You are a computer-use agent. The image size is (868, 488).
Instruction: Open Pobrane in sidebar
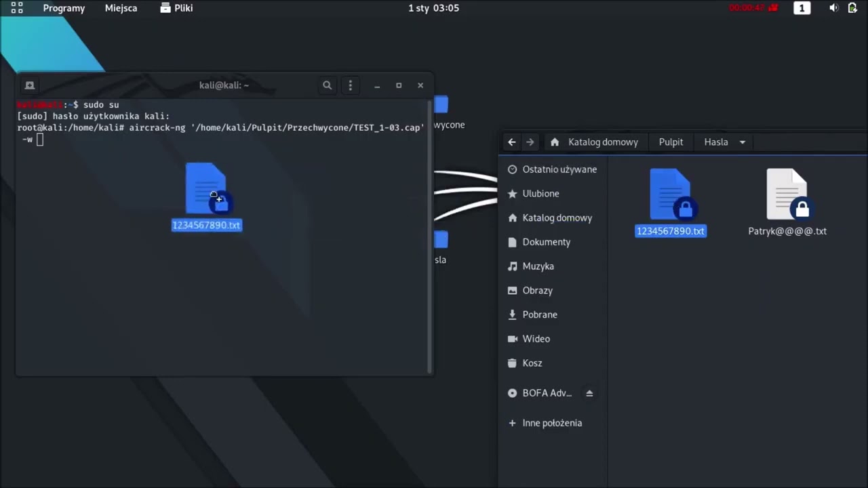[553, 315]
